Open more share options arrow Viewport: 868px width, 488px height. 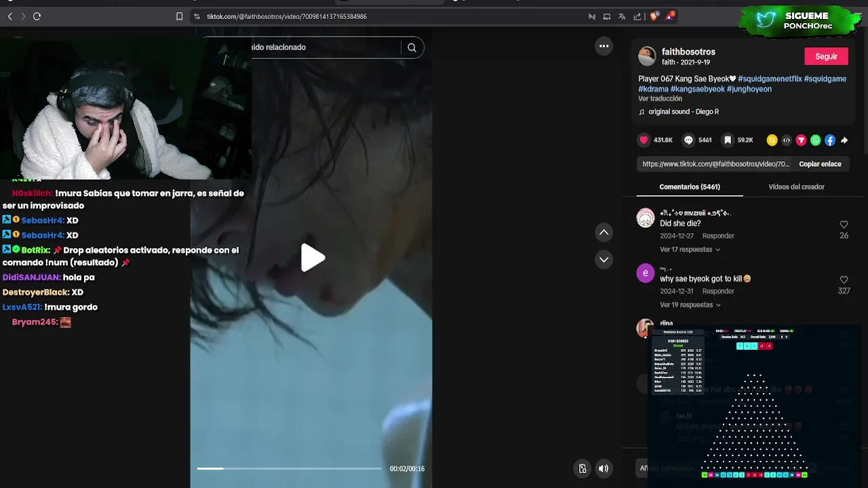[844, 140]
